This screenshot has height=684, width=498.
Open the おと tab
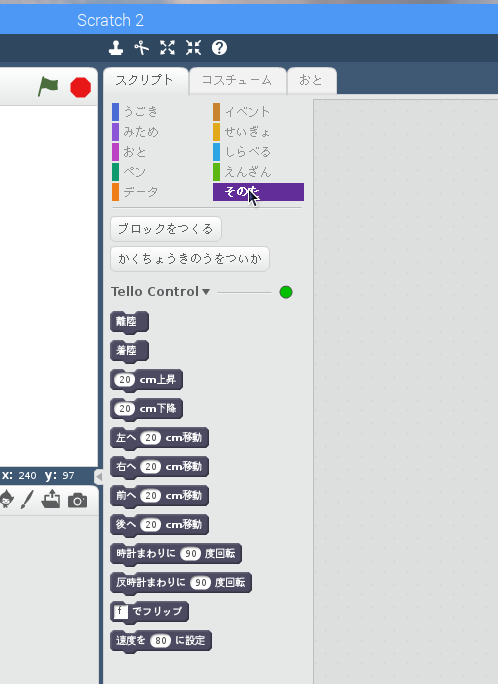tap(311, 81)
